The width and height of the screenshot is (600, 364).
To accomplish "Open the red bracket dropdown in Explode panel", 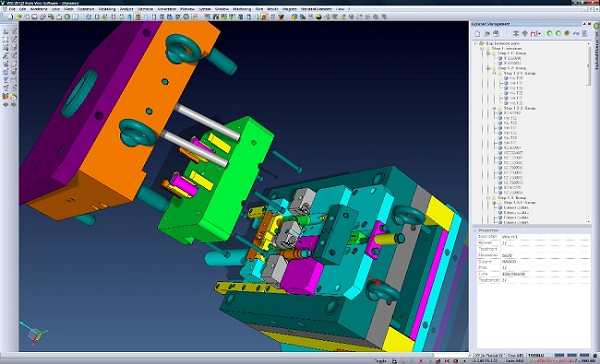I will tap(536, 34).
